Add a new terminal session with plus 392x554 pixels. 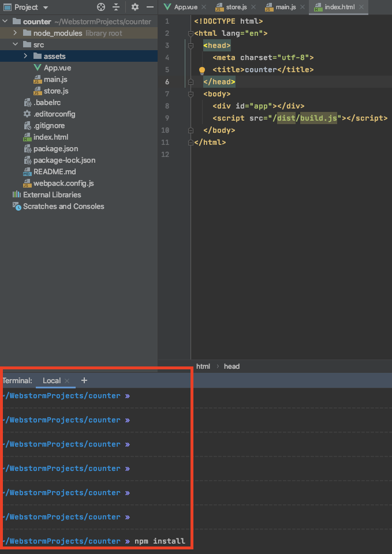pos(84,380)
